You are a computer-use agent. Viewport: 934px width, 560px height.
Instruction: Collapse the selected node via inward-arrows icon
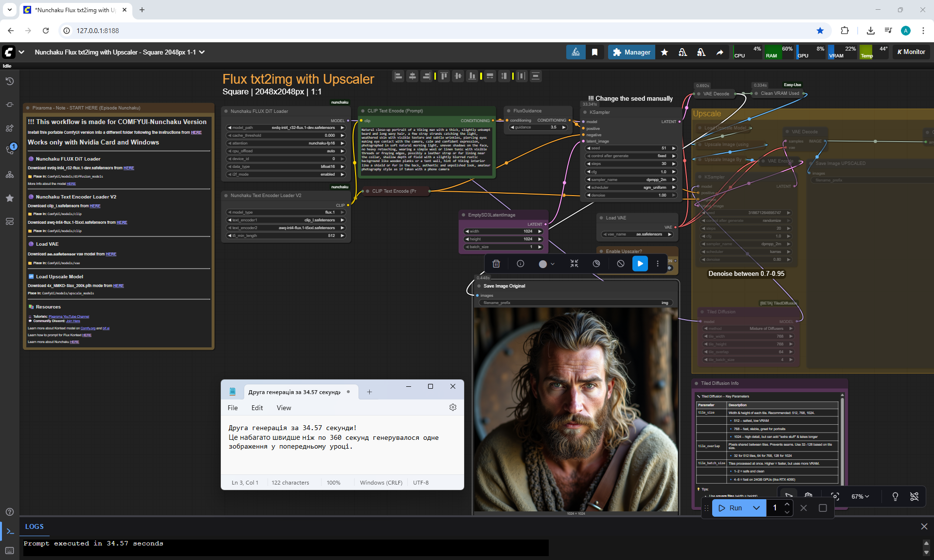click(574, 264)
